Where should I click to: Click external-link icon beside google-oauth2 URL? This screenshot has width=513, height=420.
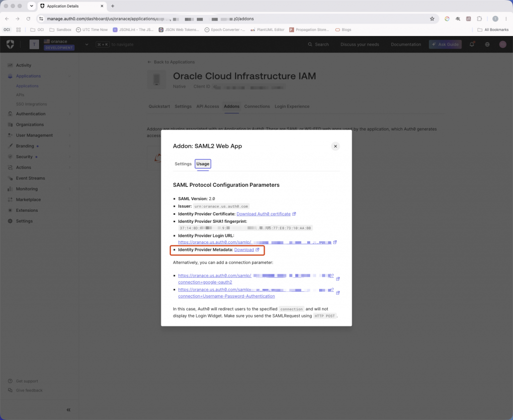click(x=338, y=279)
